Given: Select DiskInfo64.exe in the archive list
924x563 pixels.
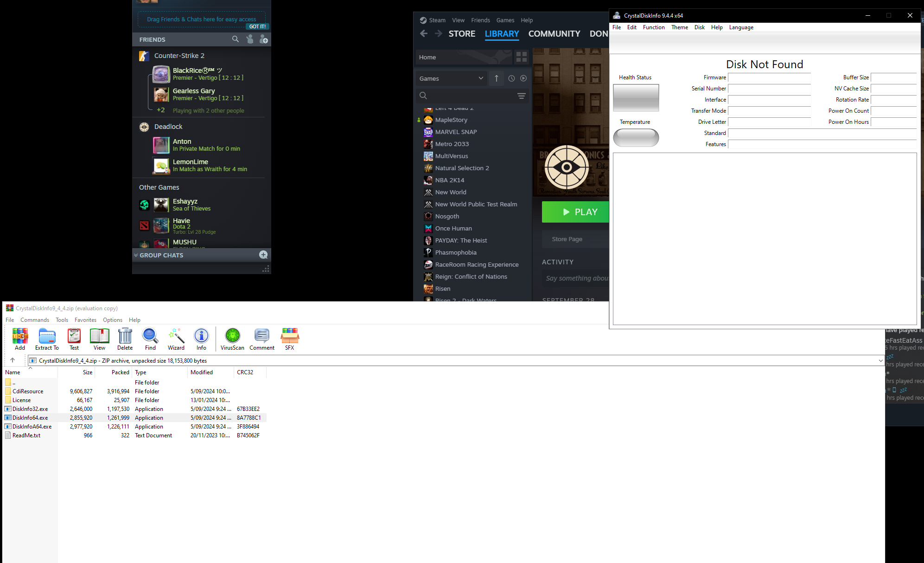Looking at the screenshot, I should pos(30,418).
